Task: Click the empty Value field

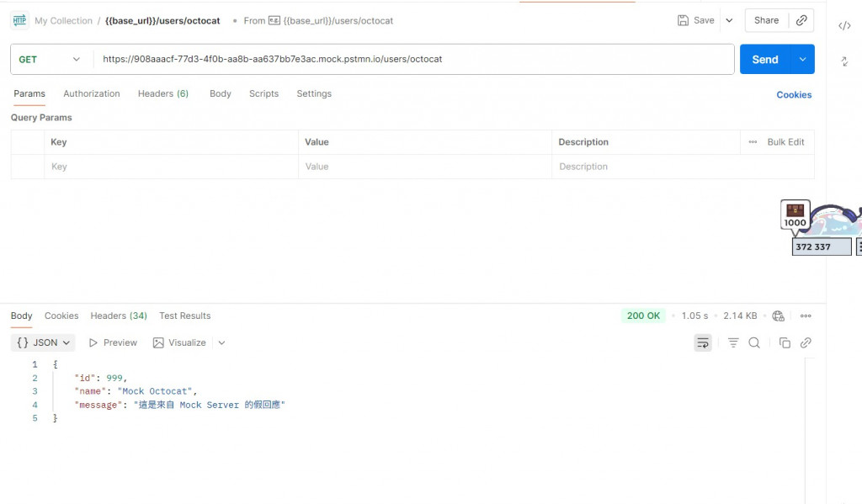Action: 425,167
